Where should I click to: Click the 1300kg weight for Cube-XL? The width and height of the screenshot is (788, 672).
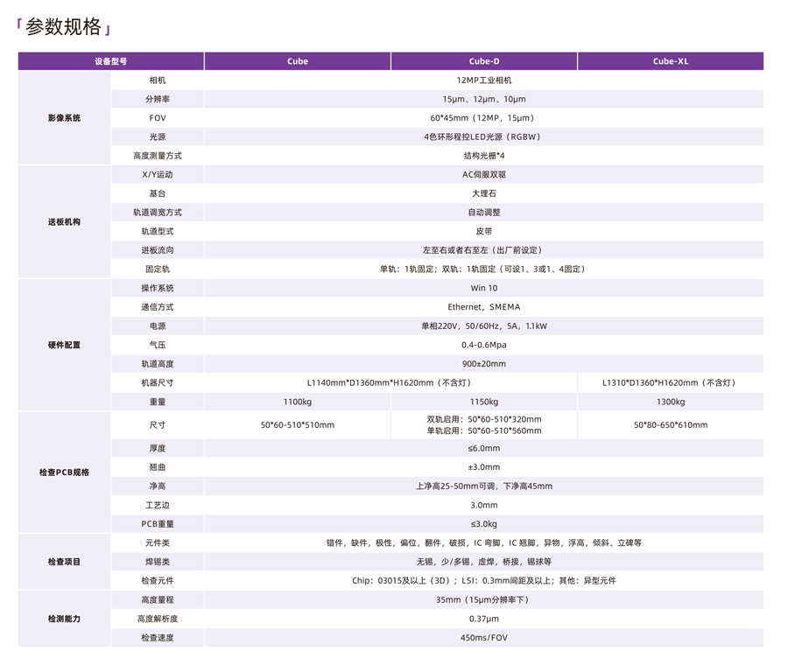pyautogui.click(x=671, y=402)
